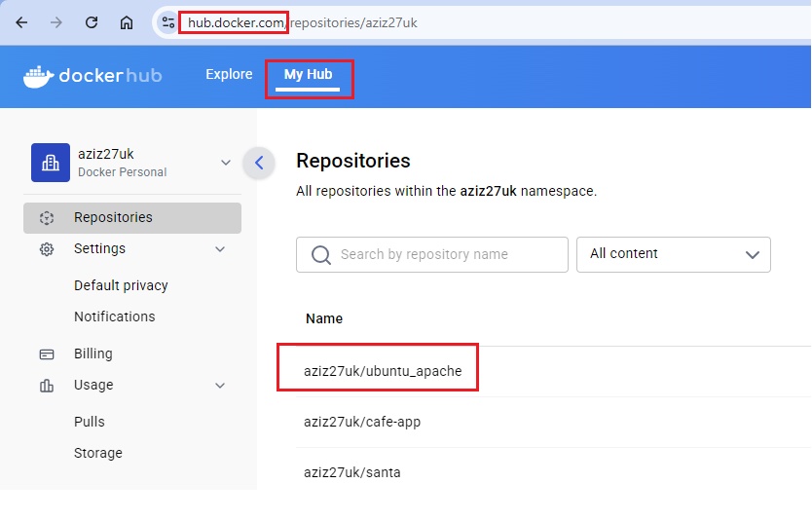Open the Explore tab
The width and height of the screenshot is (812, 521).
pyautogui.click(x=229, y=75)
